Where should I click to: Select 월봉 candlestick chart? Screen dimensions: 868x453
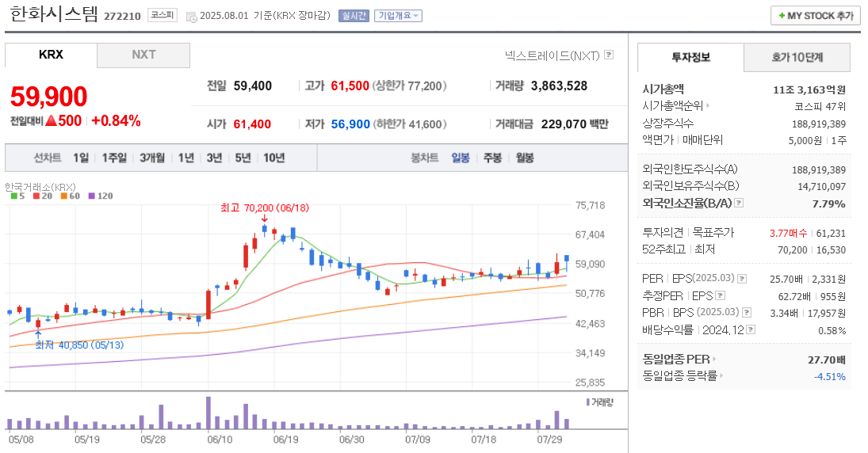click(x=525, y=158)
